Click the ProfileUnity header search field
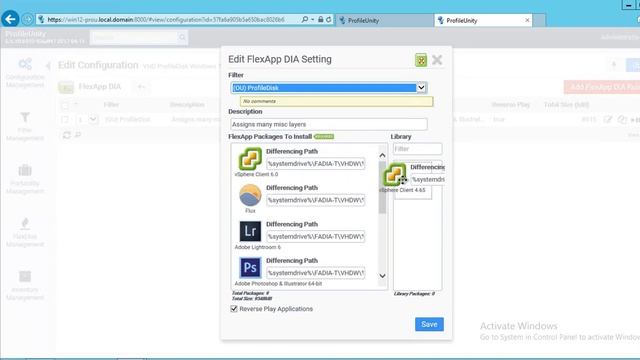The image size is (640, 360). click(134, 38)
